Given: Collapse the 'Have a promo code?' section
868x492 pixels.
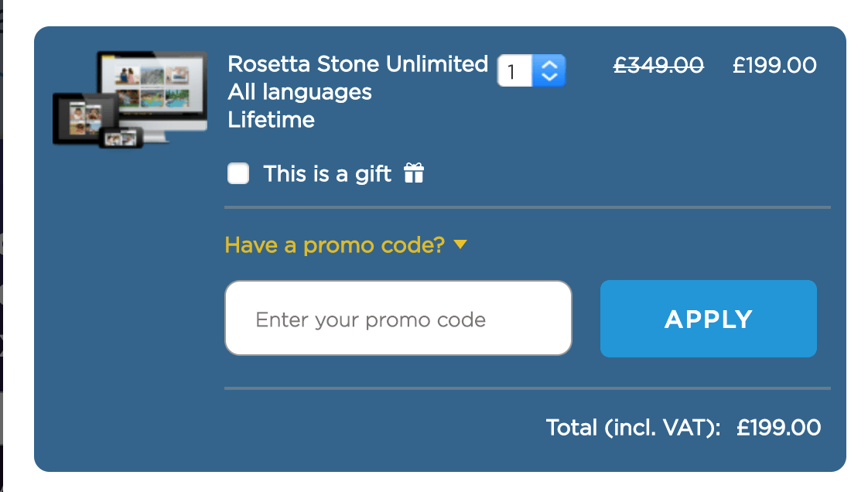Looking at the screenshot, I should click(333, 244).
